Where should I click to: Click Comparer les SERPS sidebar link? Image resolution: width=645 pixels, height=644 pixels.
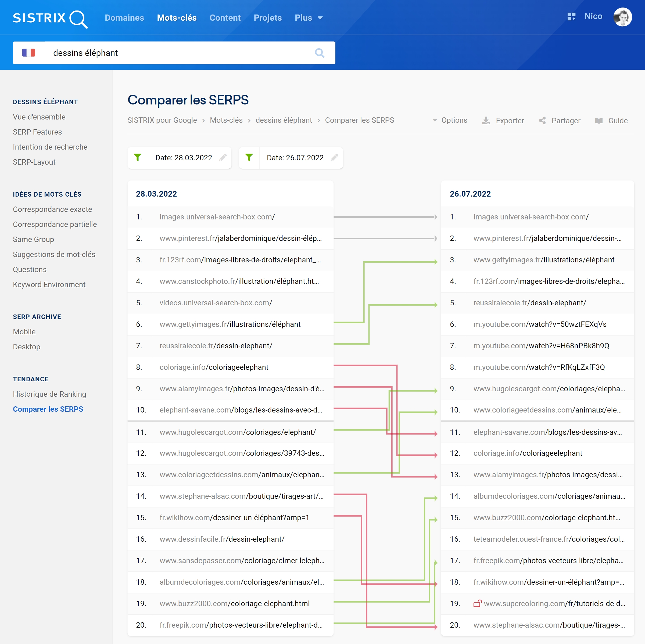click(48, 409)
